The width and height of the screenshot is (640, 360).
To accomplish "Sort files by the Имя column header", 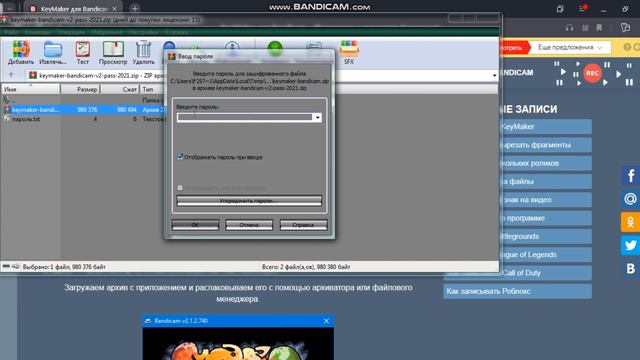I will pos(31,89).
